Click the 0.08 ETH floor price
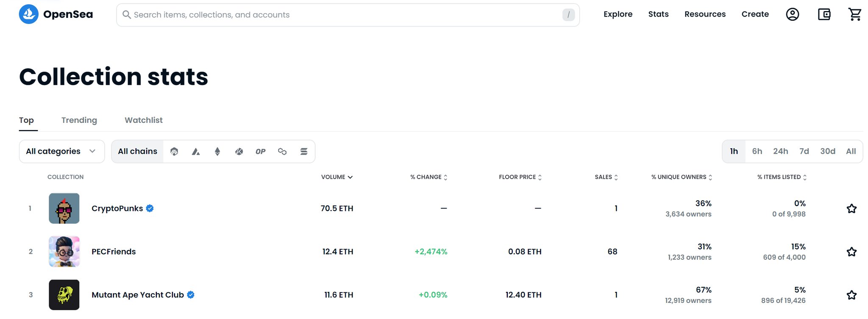The image size is (868, 319). (x=525, y=252)
